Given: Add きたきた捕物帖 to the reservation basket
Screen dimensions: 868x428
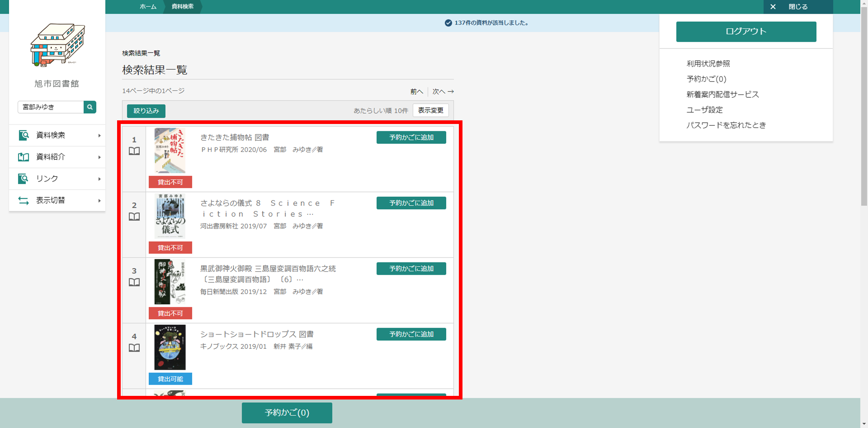Looking at the screenshot, I should pyautogui.click(x=411, y=138).
